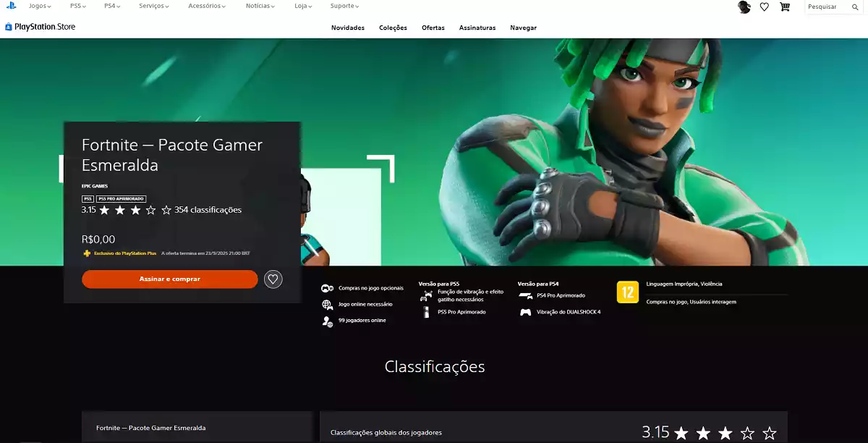Expand the Notícias dropdown menu
The width and height of the screenshot is (868, 443).
(x=261, y=7)
